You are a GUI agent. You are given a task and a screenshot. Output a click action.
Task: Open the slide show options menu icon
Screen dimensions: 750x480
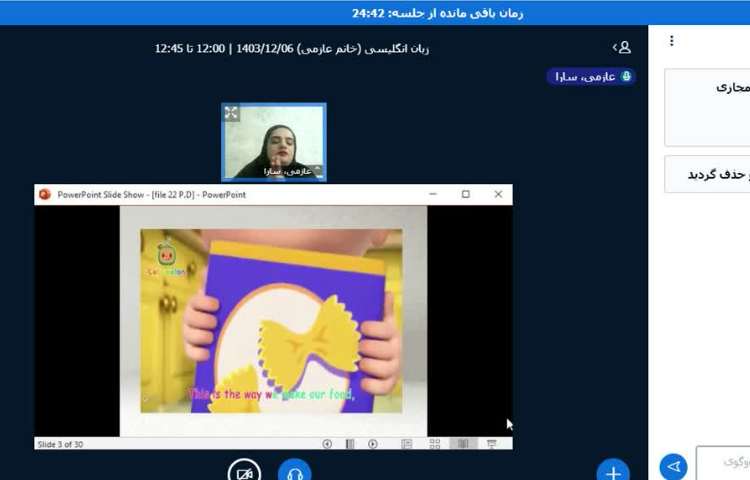pos(350,444)
